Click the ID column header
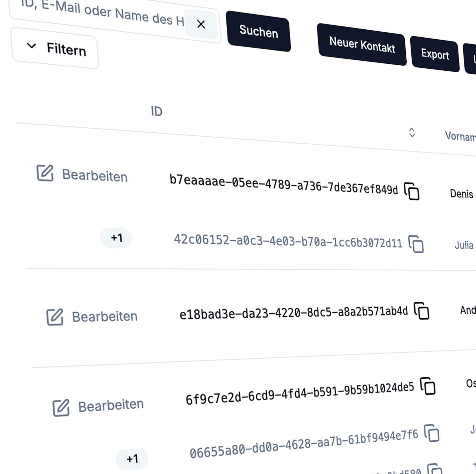 pyautogui.click(x=156, y=112)
